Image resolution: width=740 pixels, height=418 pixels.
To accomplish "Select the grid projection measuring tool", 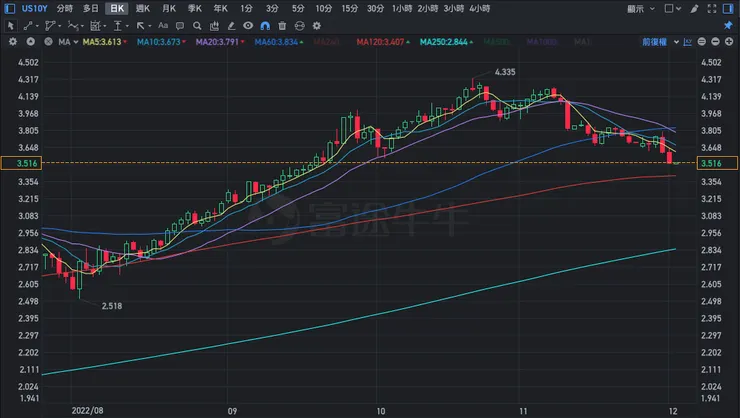I will [x=95, y=26].
